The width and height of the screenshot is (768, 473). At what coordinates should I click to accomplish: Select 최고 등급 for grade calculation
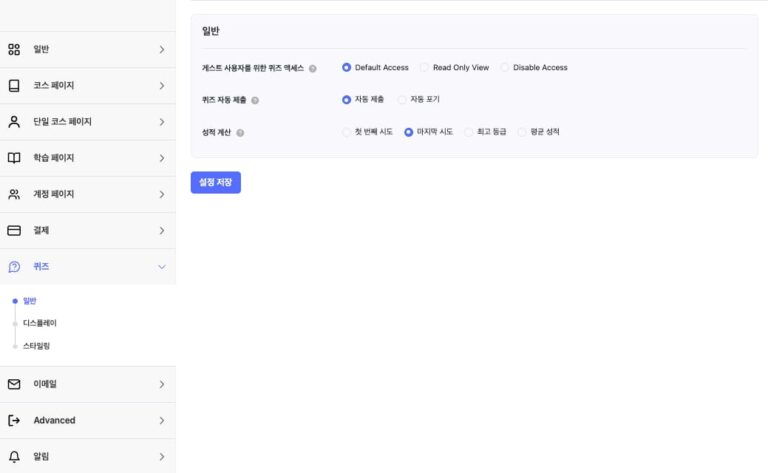469,132
